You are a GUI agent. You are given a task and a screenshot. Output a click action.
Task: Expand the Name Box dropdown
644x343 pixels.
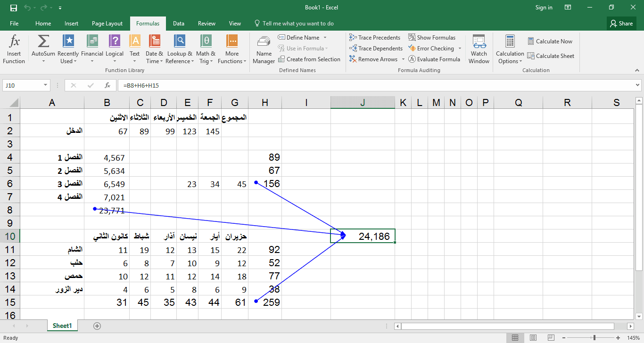click(46, 85)
